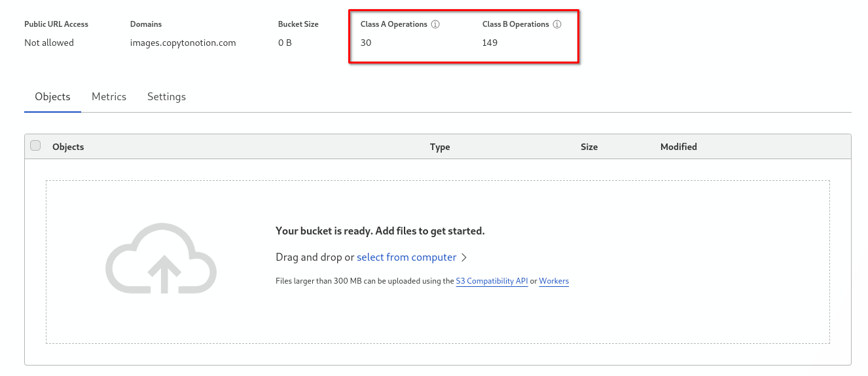
Task: Click the Class A Operations info icon
Action: (x=436, y=24)
